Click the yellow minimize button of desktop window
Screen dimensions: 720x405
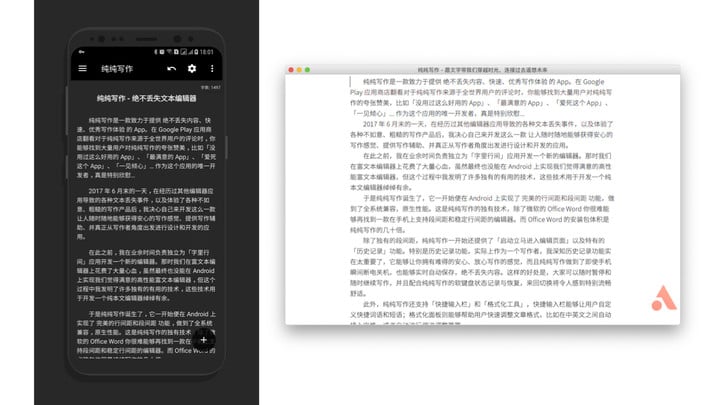(x=299, y=70)
